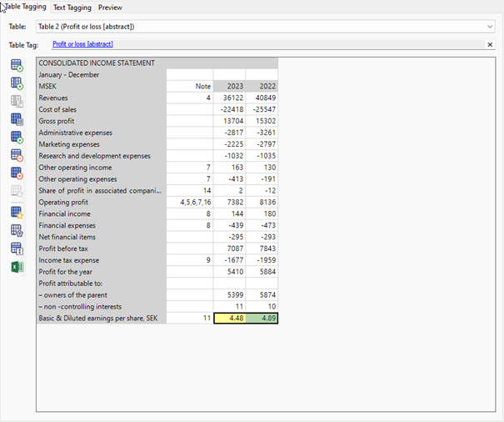Select the 2023 column header
504x422 pixels.
(229, 86)
